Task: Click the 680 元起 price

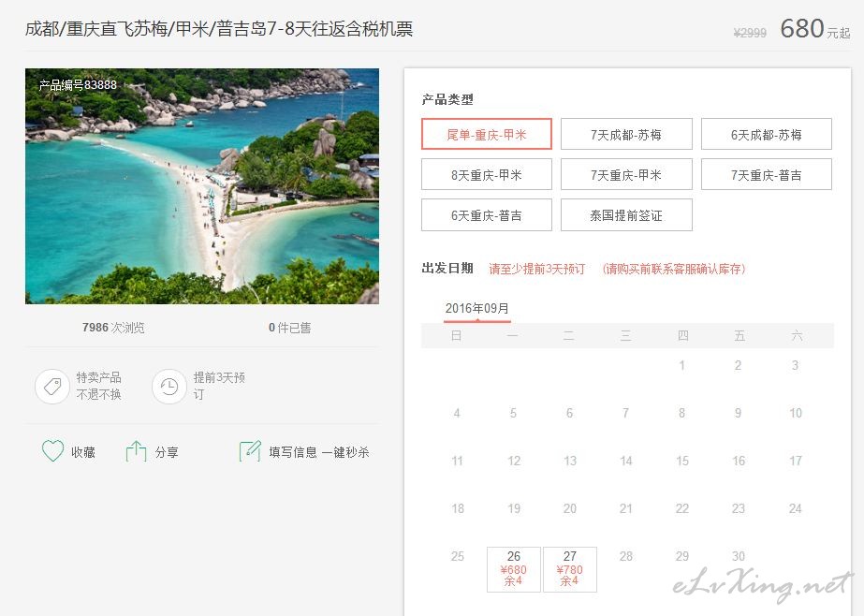Action: click(x=815, y=28)
